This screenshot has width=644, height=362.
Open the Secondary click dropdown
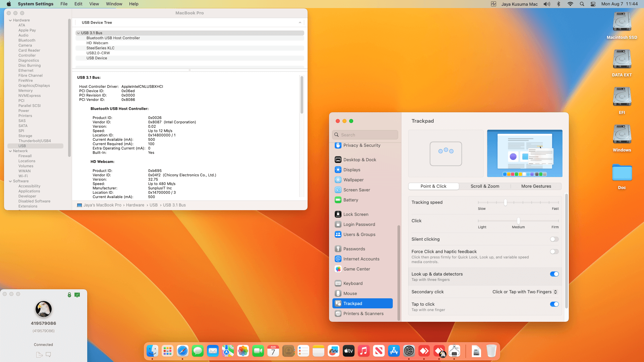coord(525,292)
